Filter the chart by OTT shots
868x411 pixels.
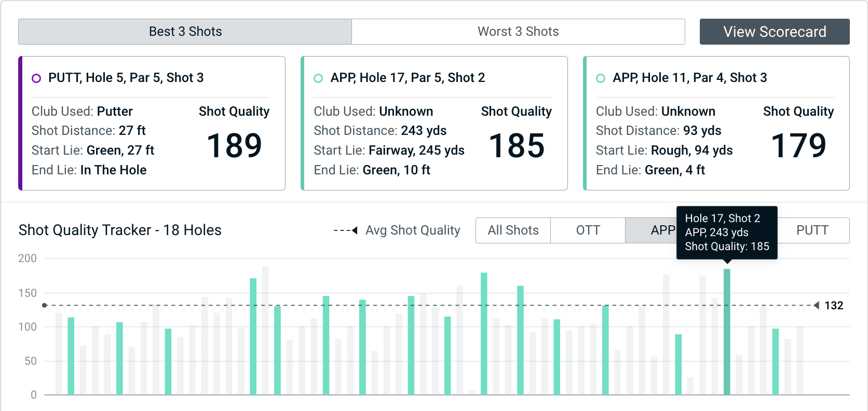click(x=588, y=230)
